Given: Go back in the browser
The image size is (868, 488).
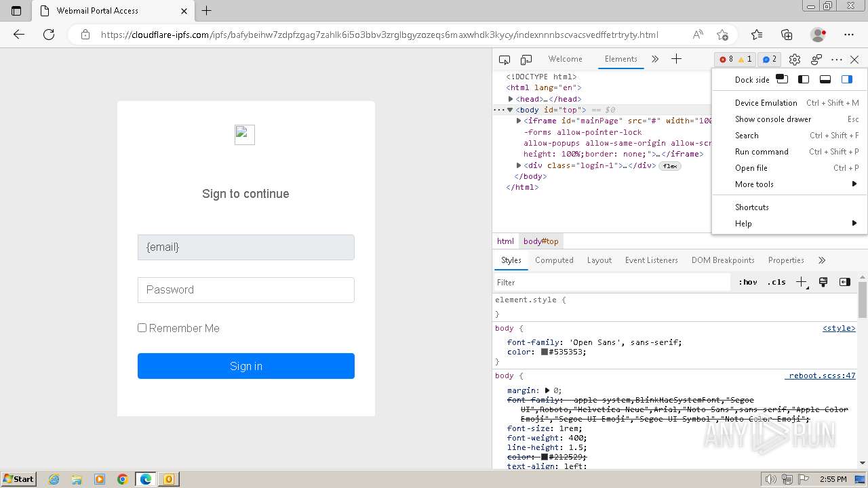Looking at the screenshot, I should coord(19,35).
